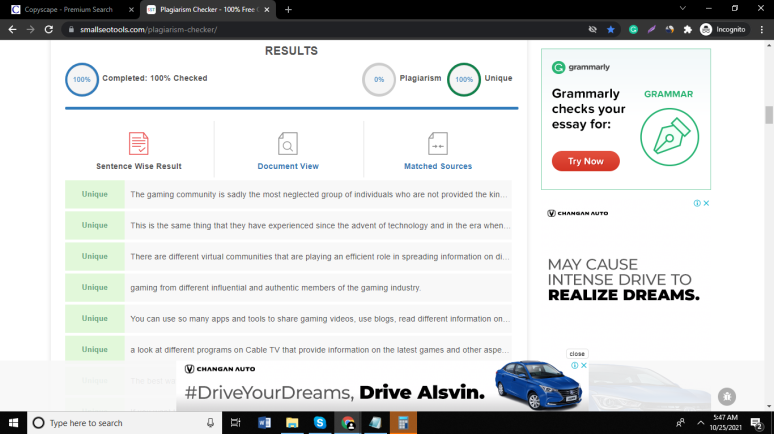
Task: Click Unique badge beside 'You can use so many'
Action: point(95,318)
